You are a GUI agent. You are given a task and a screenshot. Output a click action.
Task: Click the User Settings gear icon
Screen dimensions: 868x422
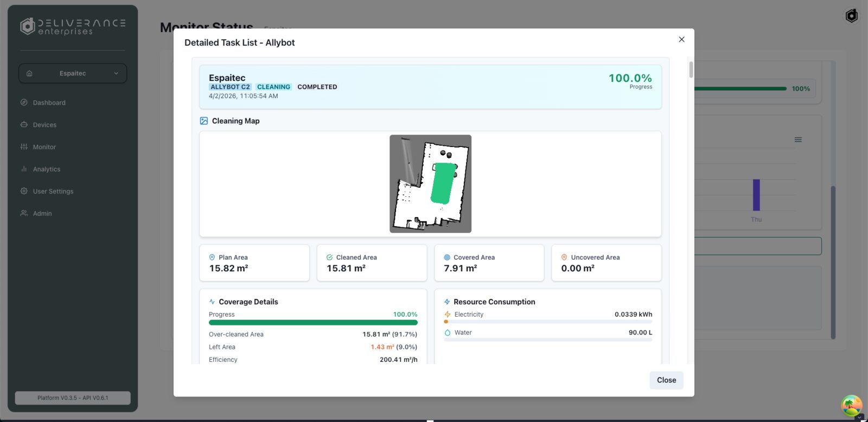point(24,191)
